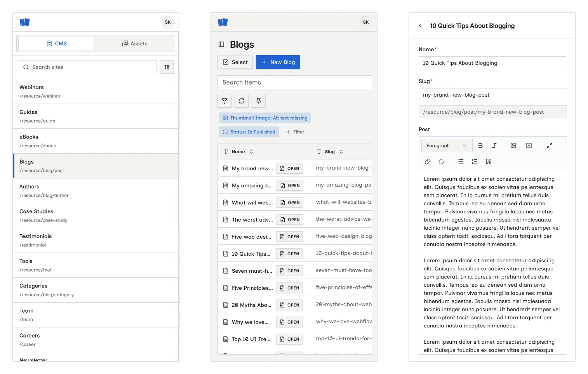Screen dimensions: 588x374
Task: Insert a link in the Post editor
Action: [428, 161]
